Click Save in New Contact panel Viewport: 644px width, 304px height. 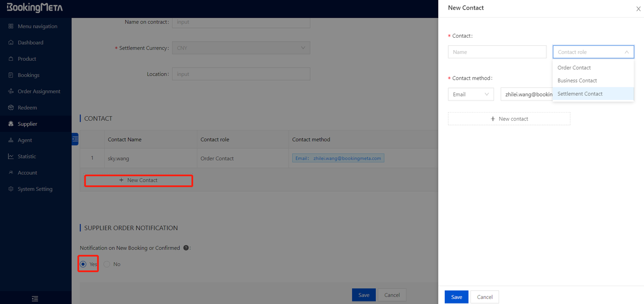click(x=456, y=297)
